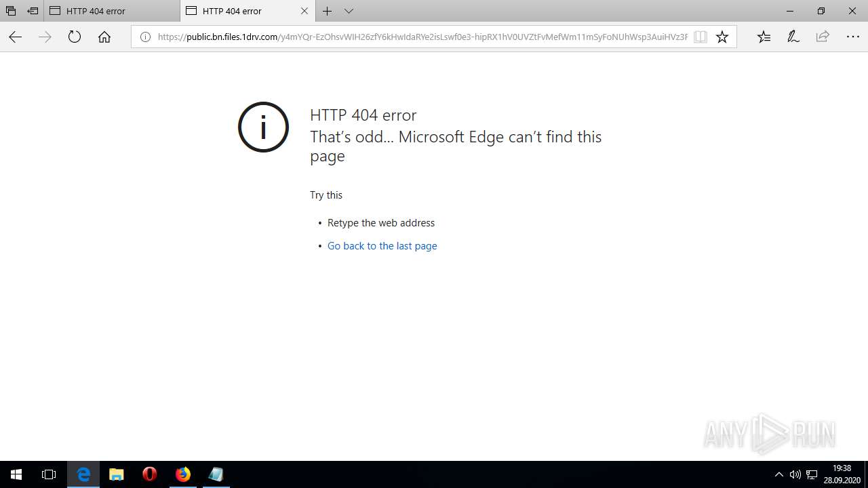The width and height of the screenshot is (868, 488).
Task: Open network status tray icon
Action: [812, 474]
